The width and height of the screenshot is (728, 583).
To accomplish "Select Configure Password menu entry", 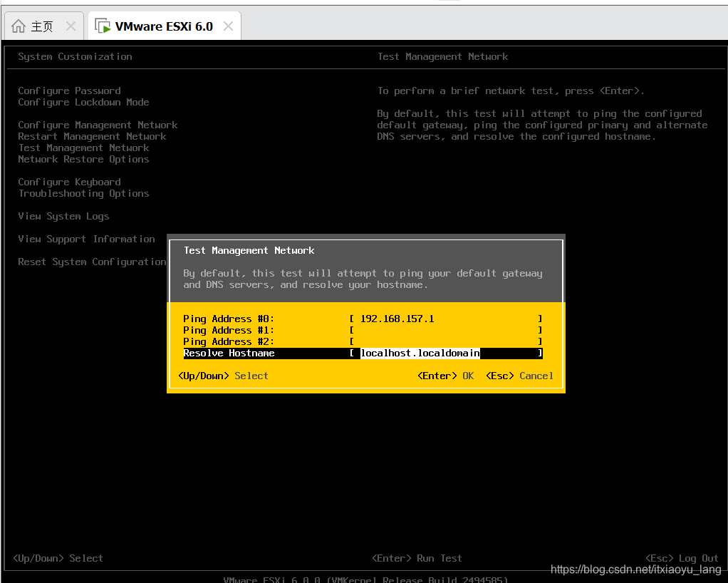I will point(69,91).
